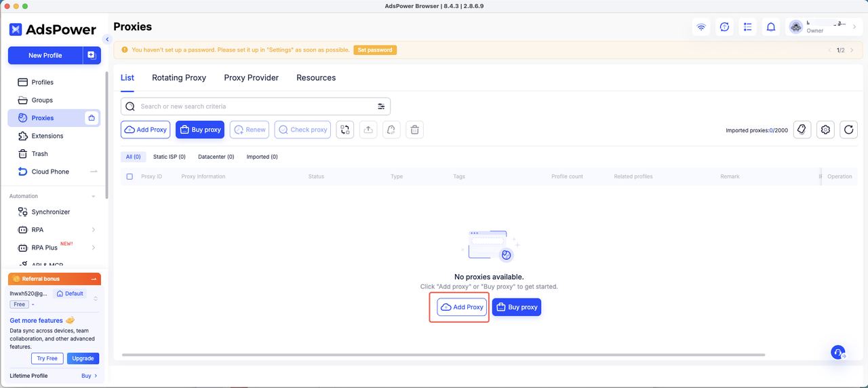Open the support chat headset icon
Screen dimensions: 868x388
tap(838, 352)
